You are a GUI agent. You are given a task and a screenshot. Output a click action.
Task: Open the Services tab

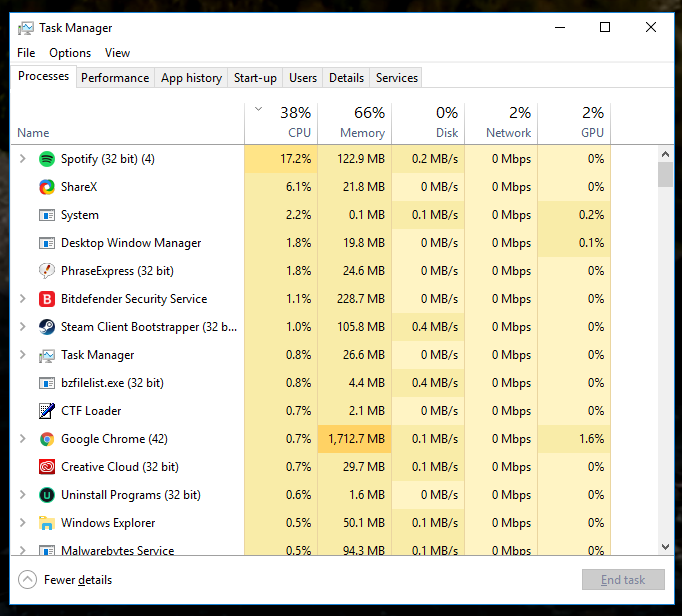397,78
